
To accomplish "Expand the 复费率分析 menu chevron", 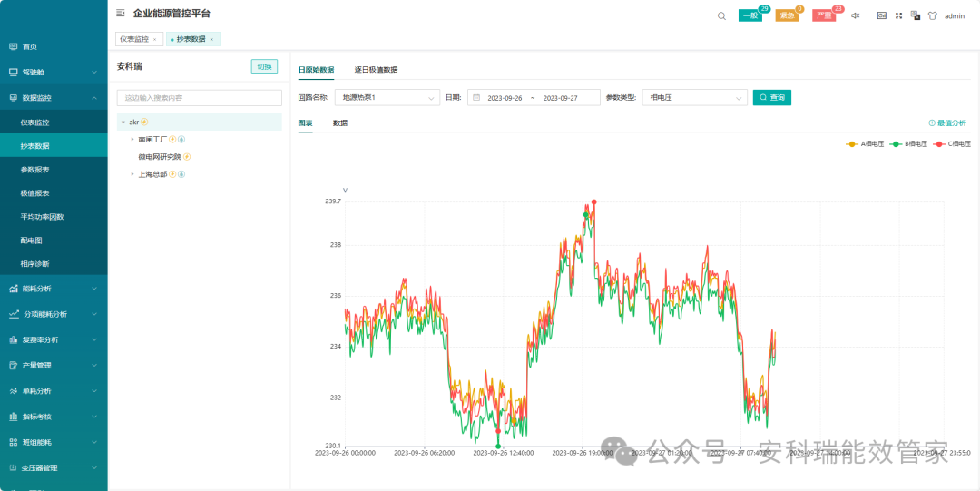I will (x=94, y=339).
